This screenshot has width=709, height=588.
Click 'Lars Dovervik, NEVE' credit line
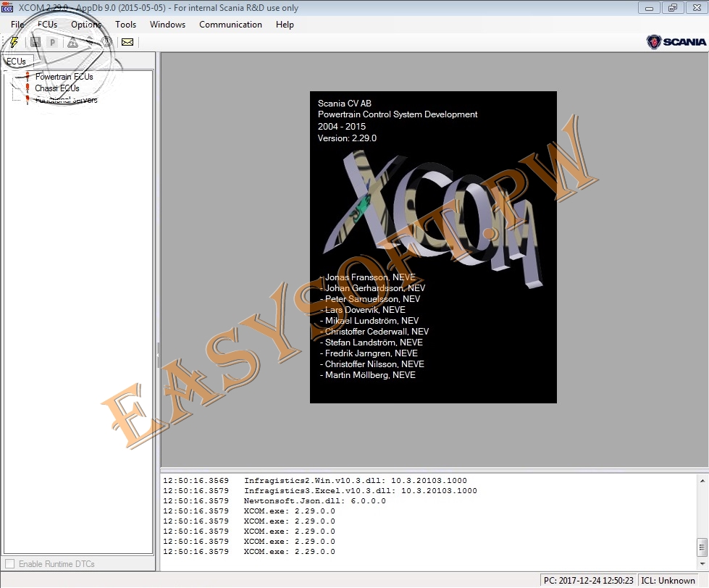click(363, 310)
